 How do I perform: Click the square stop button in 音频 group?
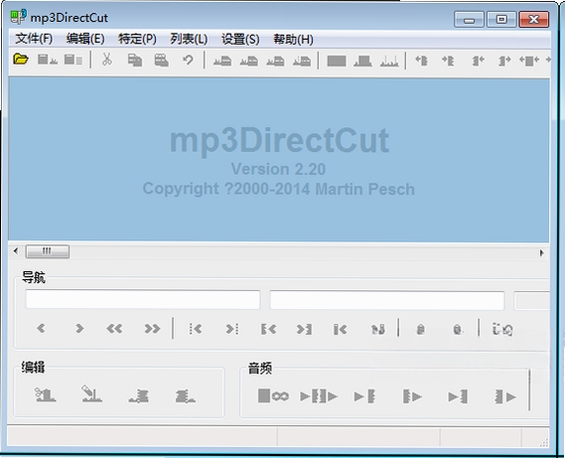pyautogui.click(x=264, y=396)
